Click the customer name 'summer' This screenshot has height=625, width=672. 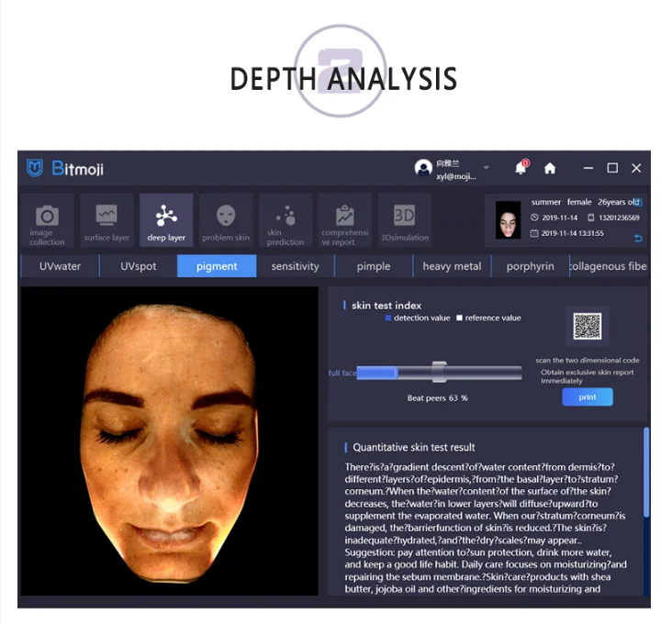coord(546,202)
